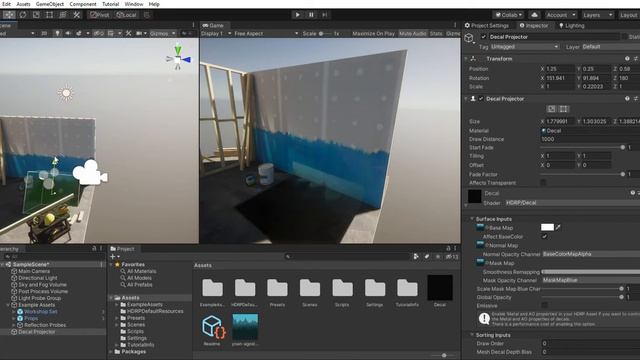
Task: Click the ExampleAssets folder thumbnail
Action: click(212, 288)
